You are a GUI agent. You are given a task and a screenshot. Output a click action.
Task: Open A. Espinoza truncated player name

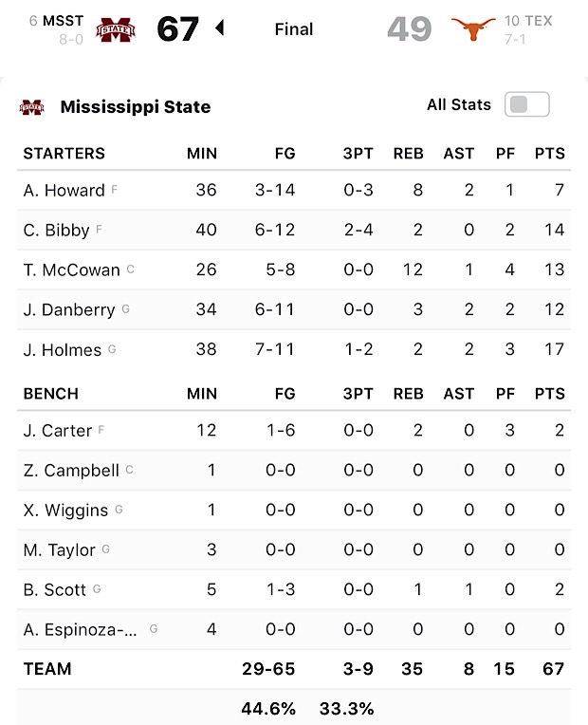81,629
